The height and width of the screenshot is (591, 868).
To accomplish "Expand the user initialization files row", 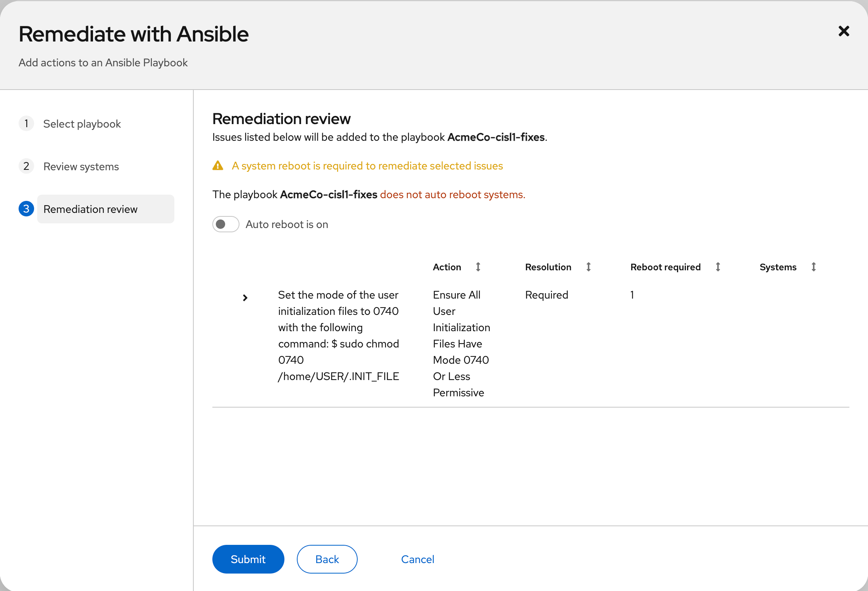I will coord(245,297).
